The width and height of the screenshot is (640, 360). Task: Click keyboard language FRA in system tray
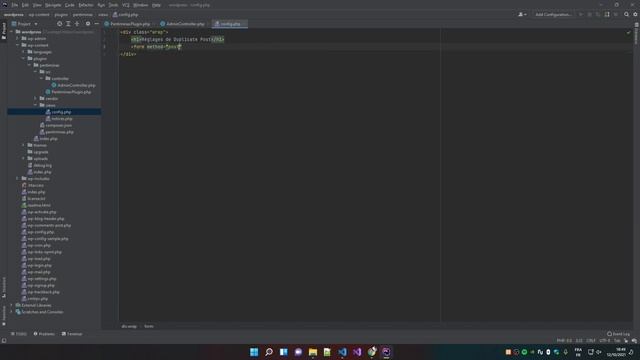coord(578,352)
